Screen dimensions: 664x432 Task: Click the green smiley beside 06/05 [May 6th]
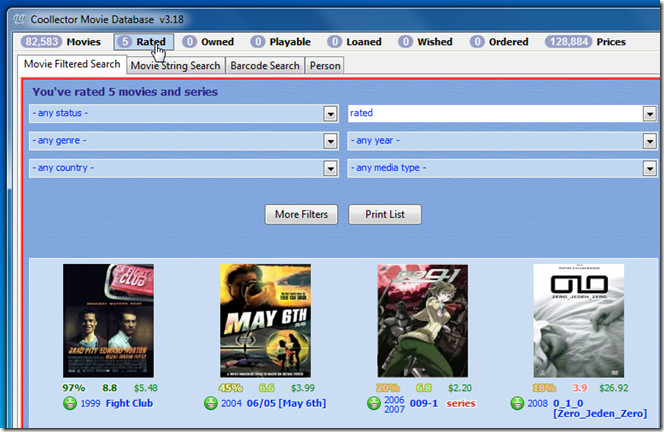coord(210,403)
